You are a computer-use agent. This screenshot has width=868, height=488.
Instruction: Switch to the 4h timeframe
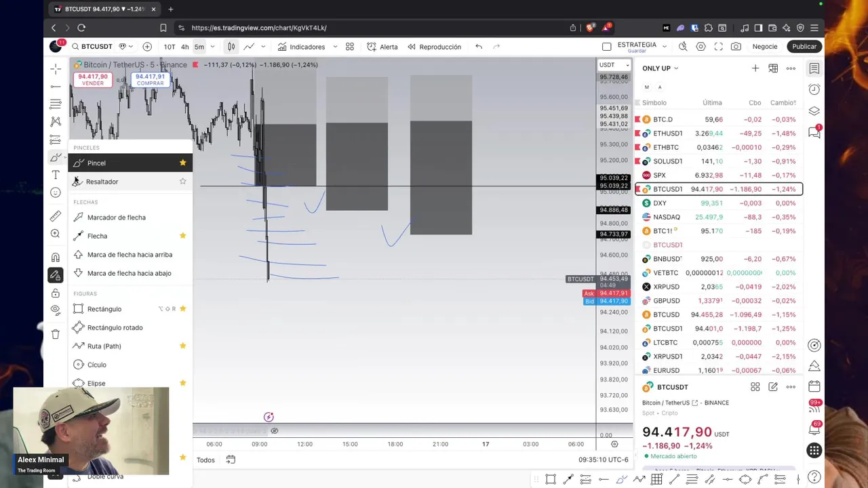point(184,47)
